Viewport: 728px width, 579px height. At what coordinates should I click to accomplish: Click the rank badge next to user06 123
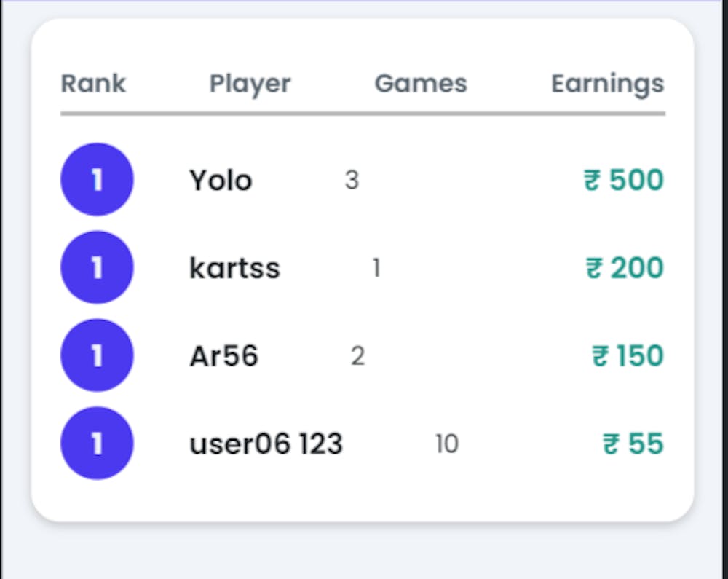[97, 444]
